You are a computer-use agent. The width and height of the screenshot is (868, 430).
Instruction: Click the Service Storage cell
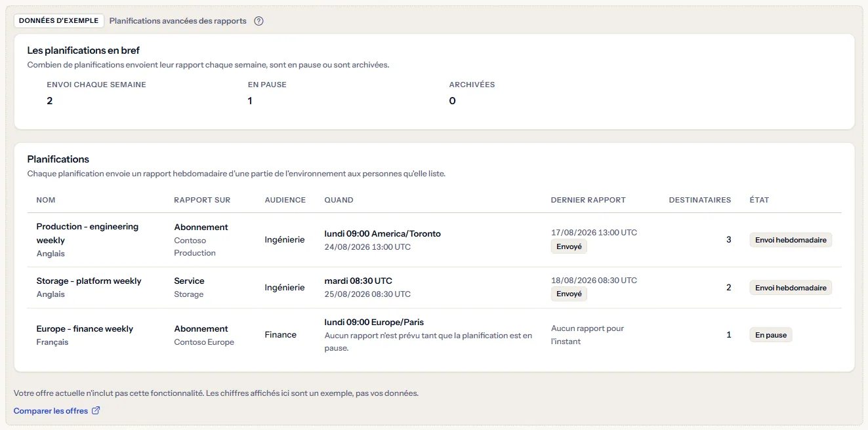pyautogui.click(x=189, y=287)
